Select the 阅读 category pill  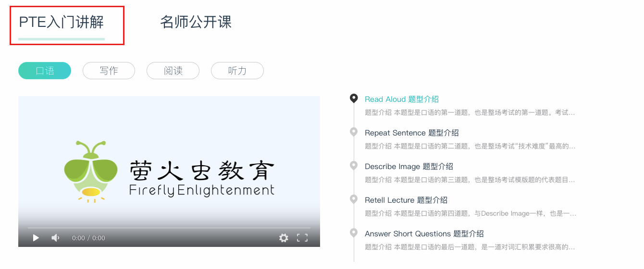[x=173, y=71]
